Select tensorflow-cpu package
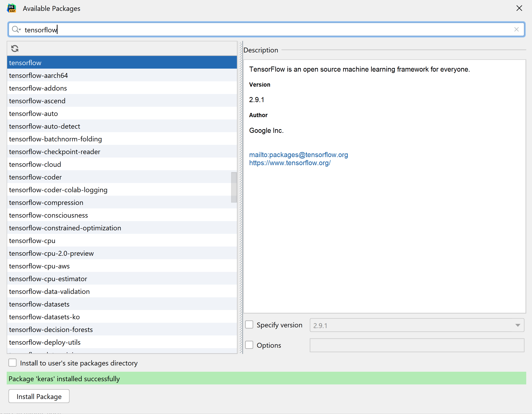This screenshot has width=532, height=414. pos(122,240)
